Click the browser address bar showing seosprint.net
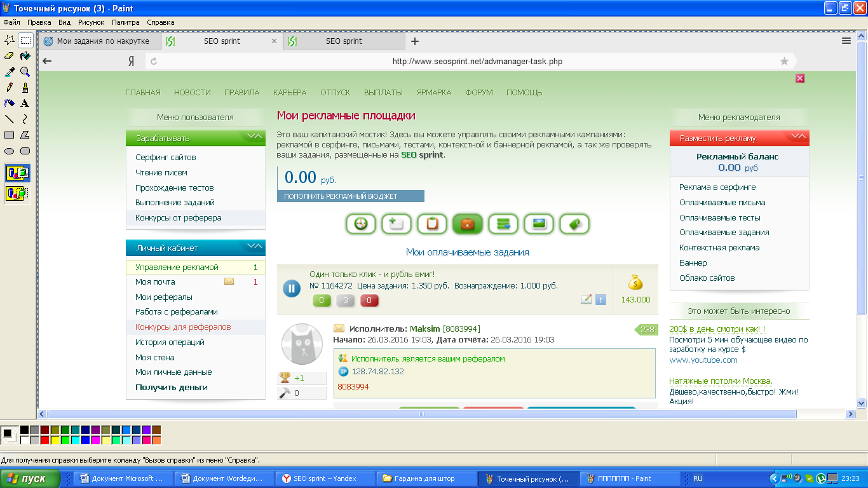 click(470, 62)
